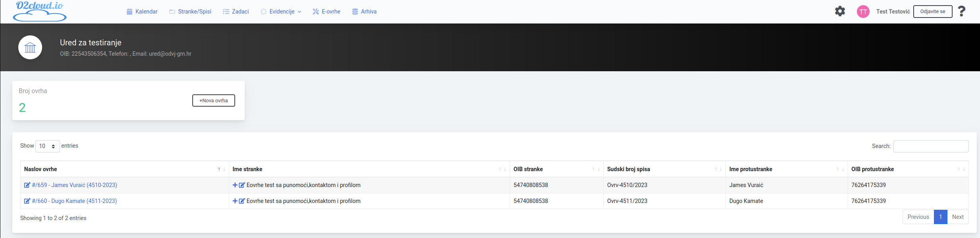Open the Show entries count dropdown
Image resolution: width=980 pixels, height=238 pixels.
[x=47, y=146]
